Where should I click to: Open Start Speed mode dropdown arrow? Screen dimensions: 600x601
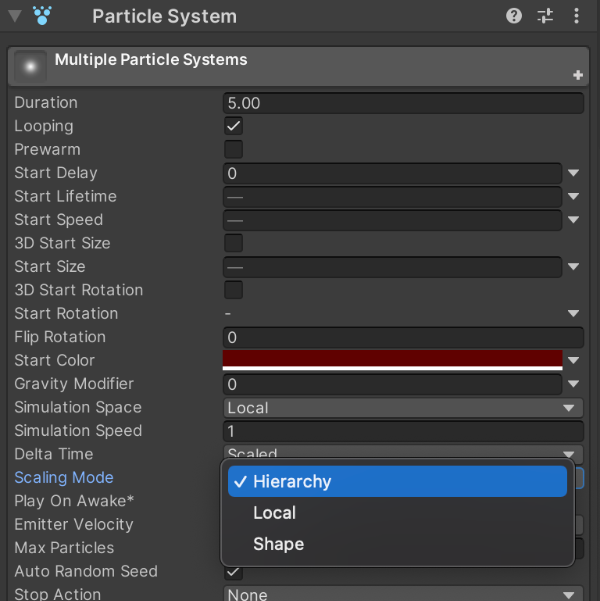point(574,220)
